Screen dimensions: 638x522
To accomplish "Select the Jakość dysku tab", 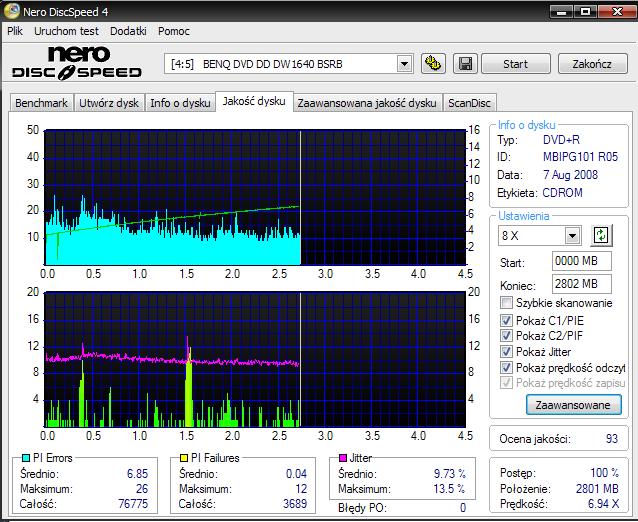I will point(254,101).
